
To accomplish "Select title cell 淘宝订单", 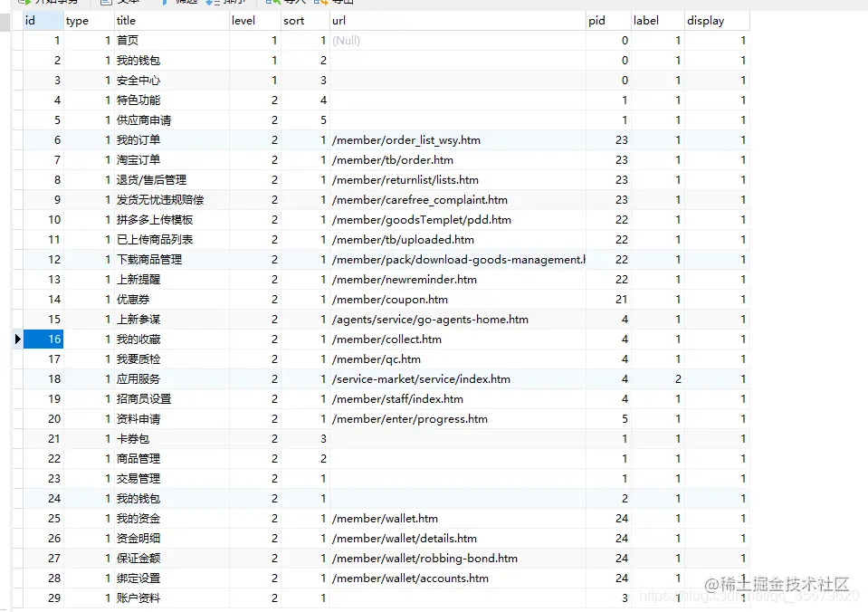I will 172,160.
